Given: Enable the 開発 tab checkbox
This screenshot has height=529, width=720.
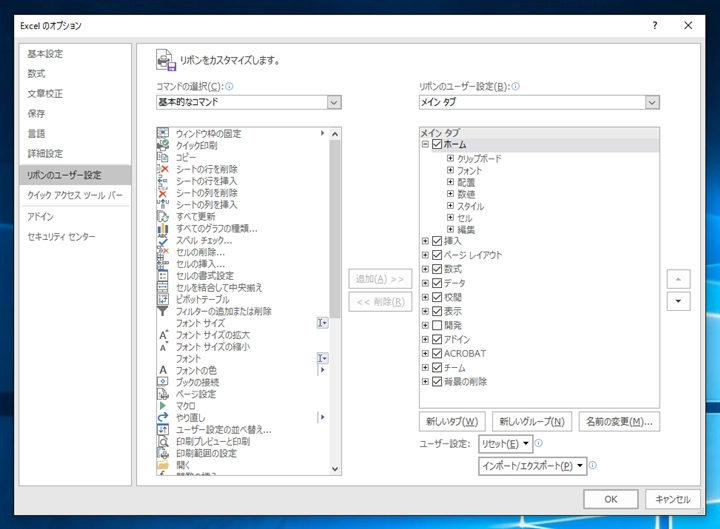Looking at the screenshot, I should [x=437, y=325].
